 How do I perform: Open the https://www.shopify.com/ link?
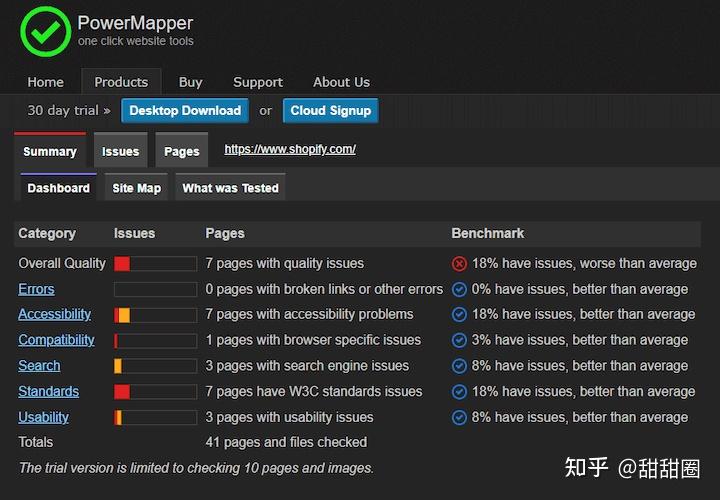pyautogui.click(x=290, y=149)
